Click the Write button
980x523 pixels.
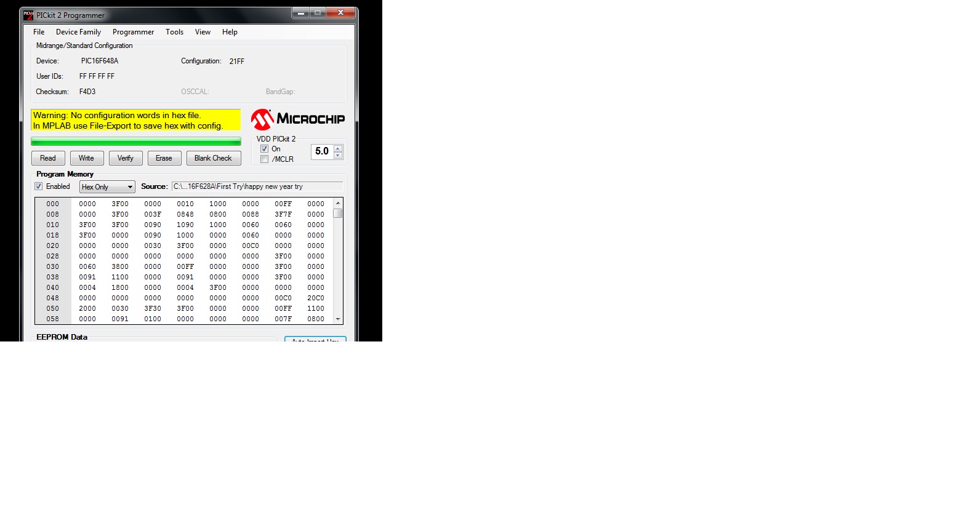point(87,158)
